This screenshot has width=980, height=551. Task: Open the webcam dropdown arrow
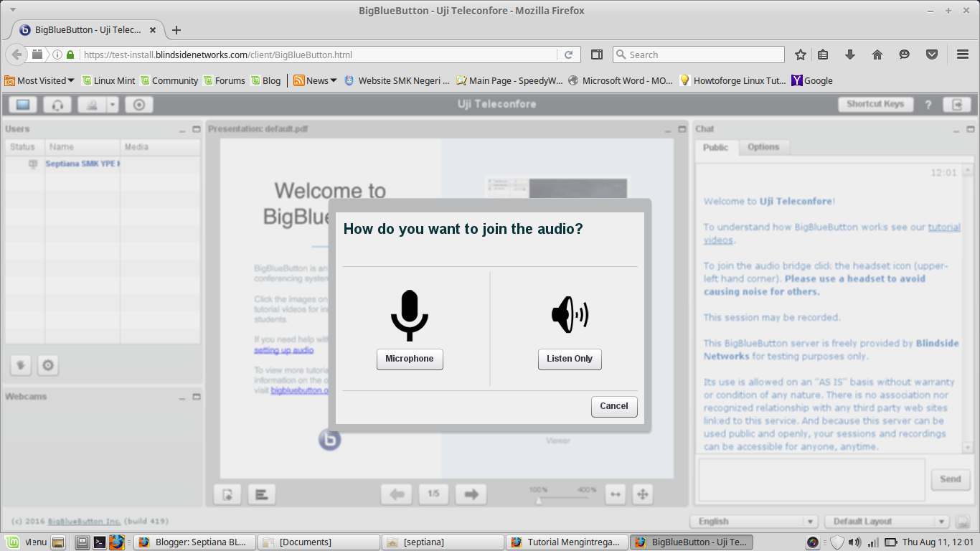113,105
